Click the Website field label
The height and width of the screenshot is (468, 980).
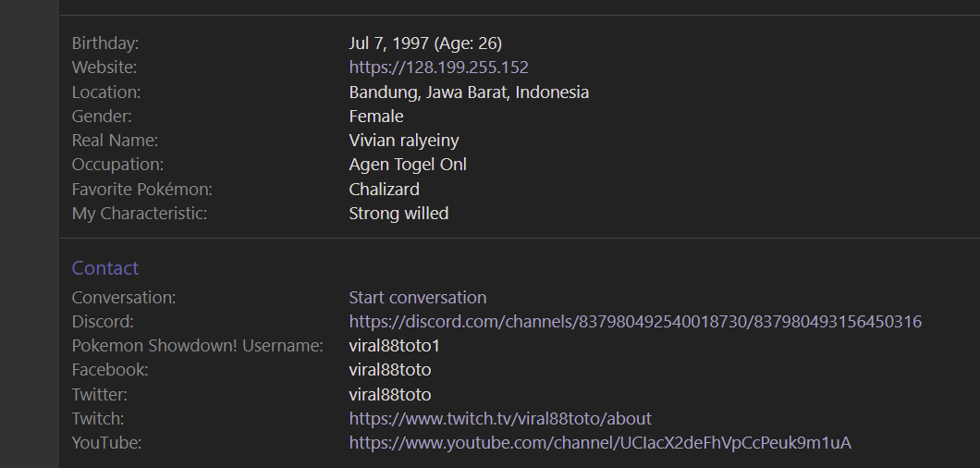(x=104, y=68)
